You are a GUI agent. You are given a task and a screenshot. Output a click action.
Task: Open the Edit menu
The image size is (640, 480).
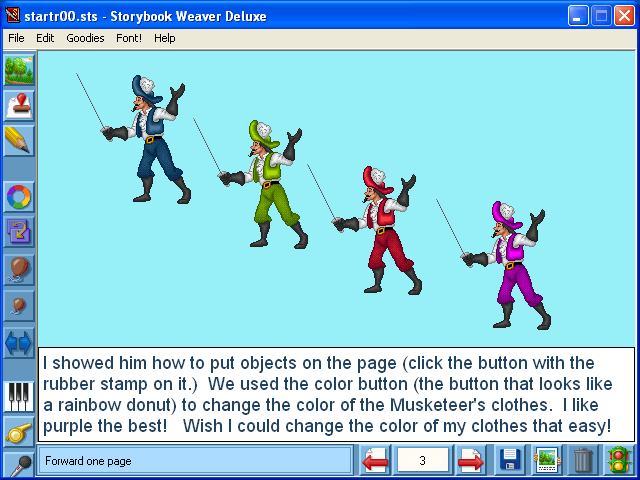pos(45,38)
